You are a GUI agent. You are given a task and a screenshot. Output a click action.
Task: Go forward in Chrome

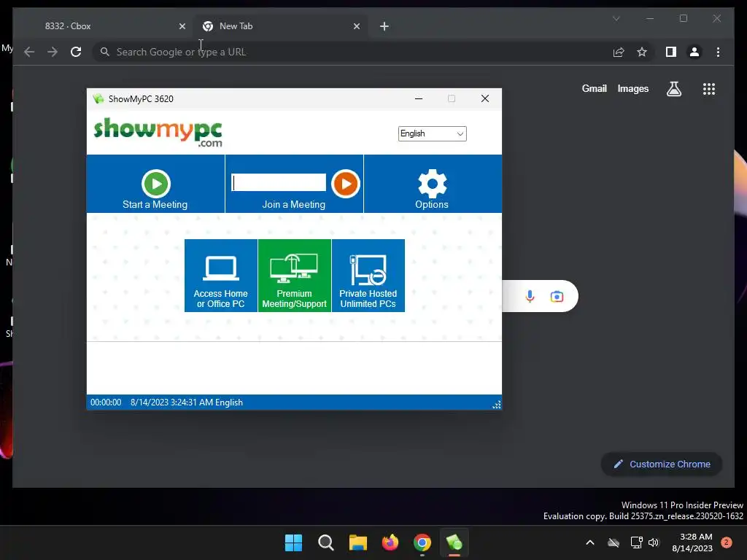53,52
